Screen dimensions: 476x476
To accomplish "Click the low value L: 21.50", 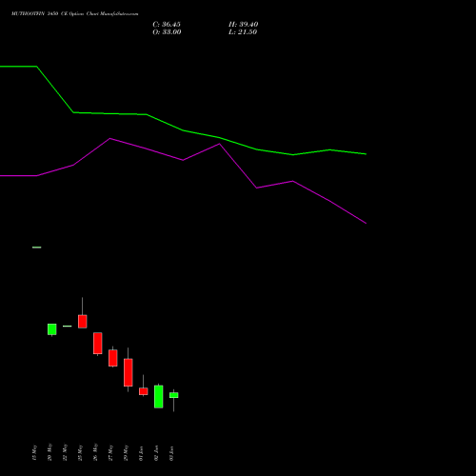I will [243, 32].
